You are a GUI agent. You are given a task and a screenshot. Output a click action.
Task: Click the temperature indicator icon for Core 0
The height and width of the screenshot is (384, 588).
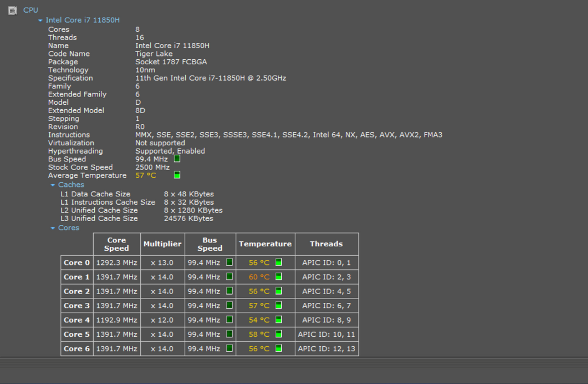pyautogui.click(x=278, y=262)
